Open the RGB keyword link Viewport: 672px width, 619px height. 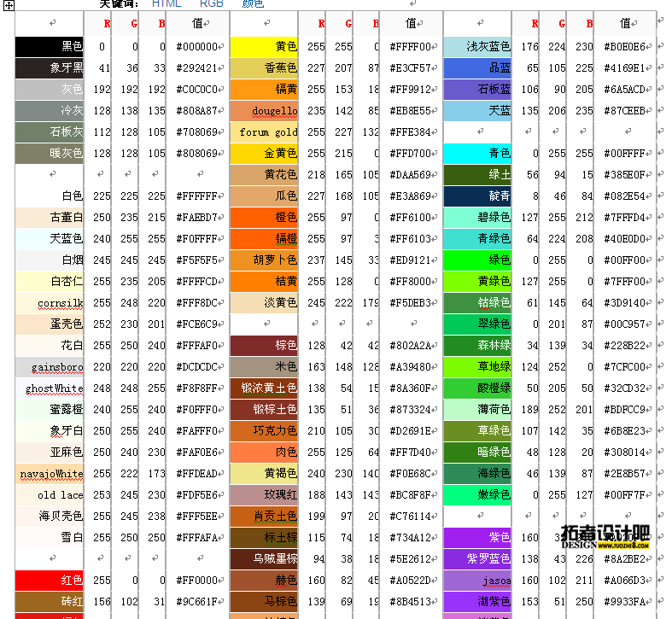(212, 4)
